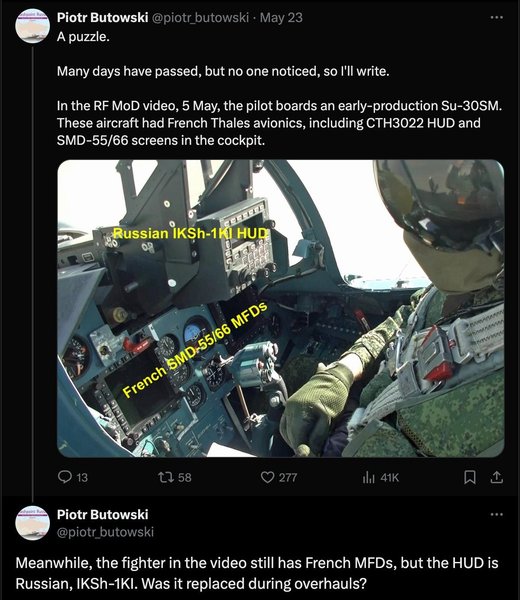Viewport: 520px width, 600px height.
Task: Tap the retweet icon with 58
Action: (166, 477)
